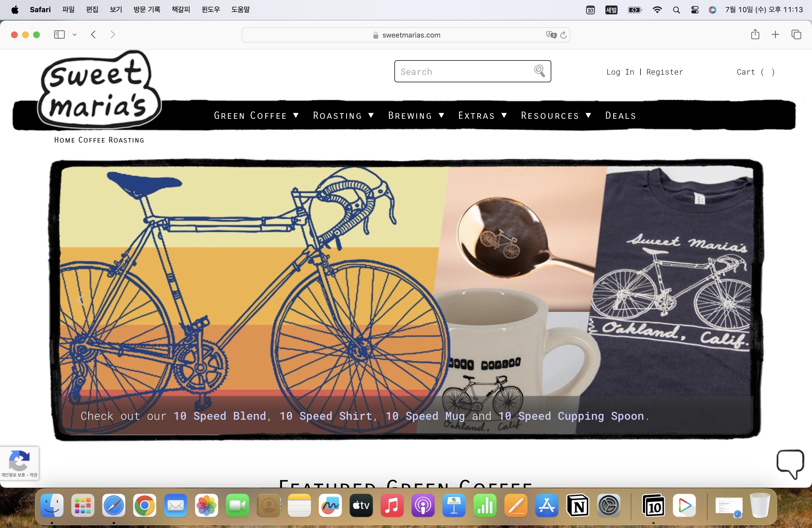Open the Safari menu
This screenshot has width=812, height=528.
pos(40,10)
